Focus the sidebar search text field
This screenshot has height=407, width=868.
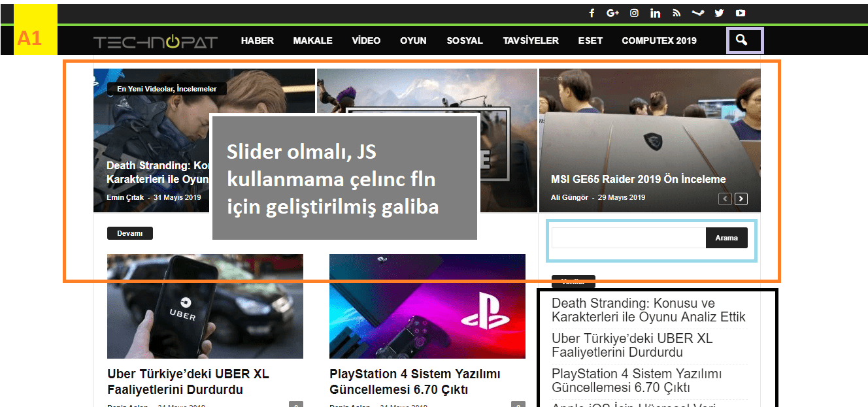[x=628, y=238]
